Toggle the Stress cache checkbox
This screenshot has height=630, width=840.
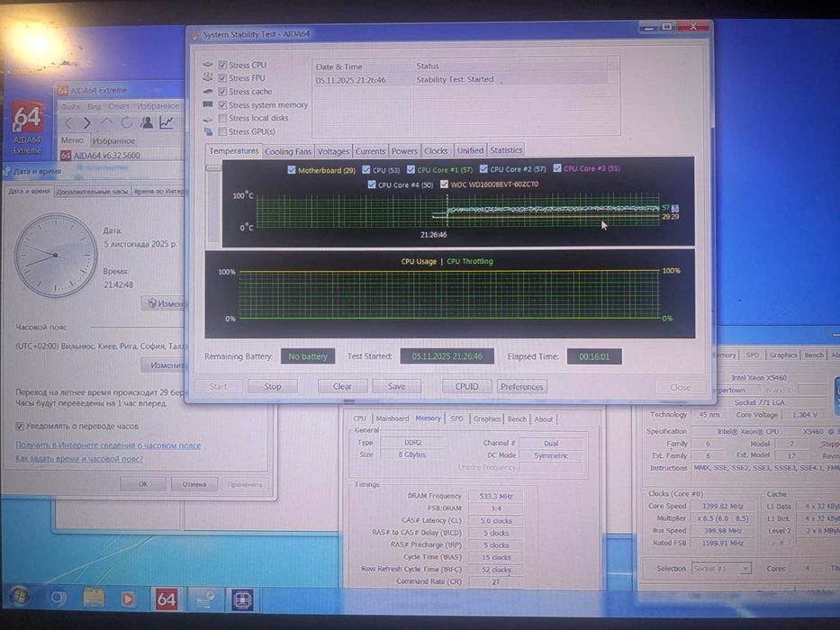tap(222, 92)
